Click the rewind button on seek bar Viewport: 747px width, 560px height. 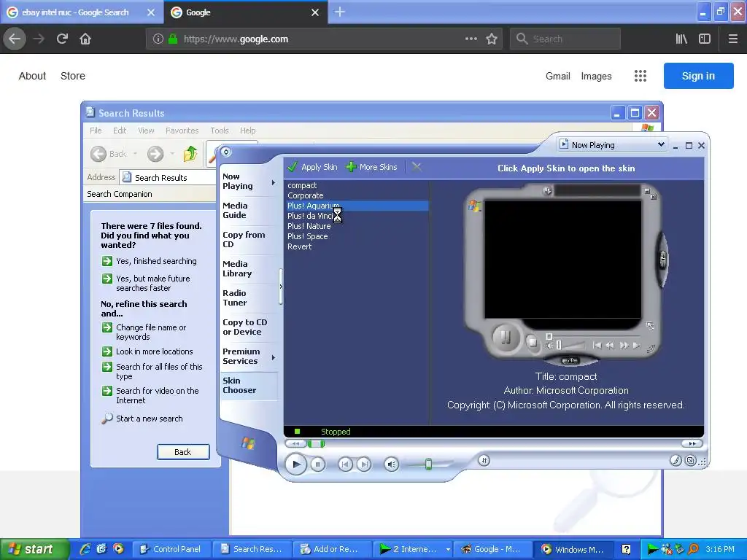point(295,443)
